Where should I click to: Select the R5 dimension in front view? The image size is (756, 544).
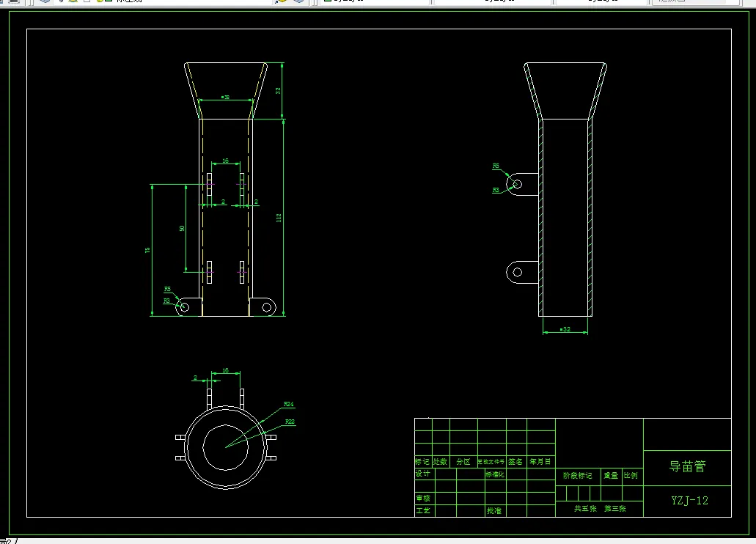tap(167, 289)
